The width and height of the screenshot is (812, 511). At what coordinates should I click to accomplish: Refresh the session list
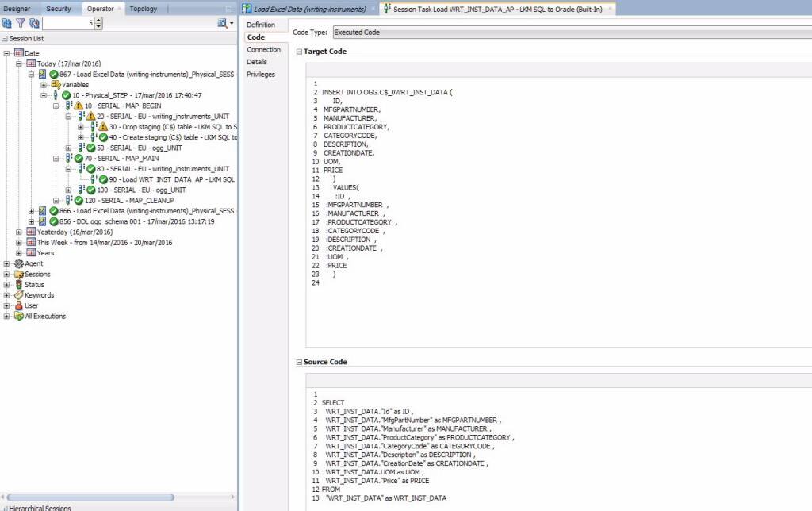pyautogui.click(x=7, y=22)
